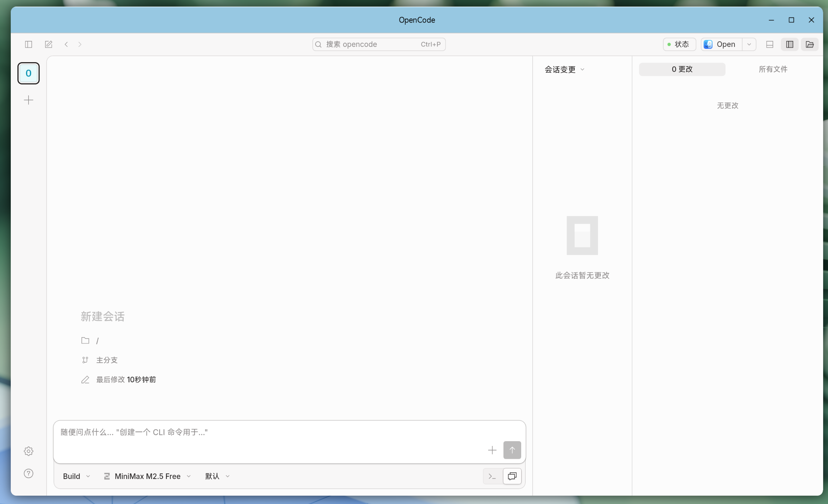The width and height of the screenshot is (828, 504).
Task: Open the horizontal split view icon
Action: pyautogui.click(x=770, y=44)
